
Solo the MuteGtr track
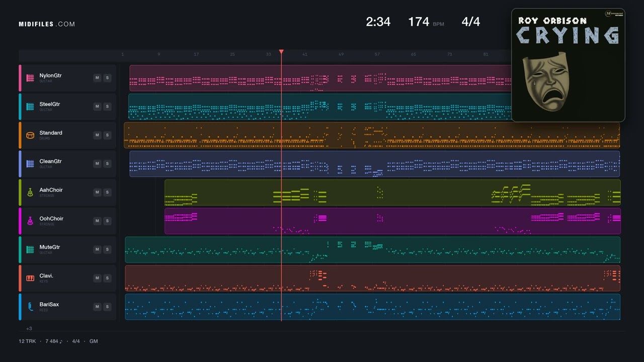pos(107,250)
